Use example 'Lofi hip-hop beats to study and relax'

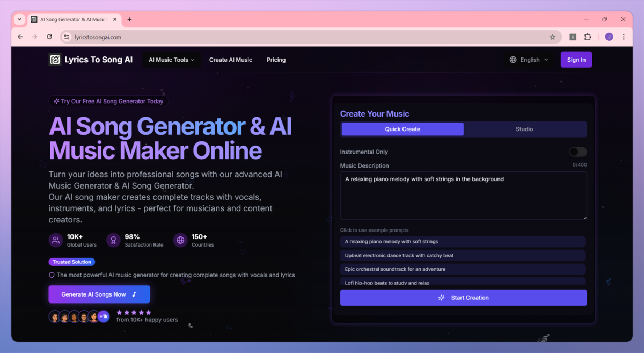coord(463,282)
